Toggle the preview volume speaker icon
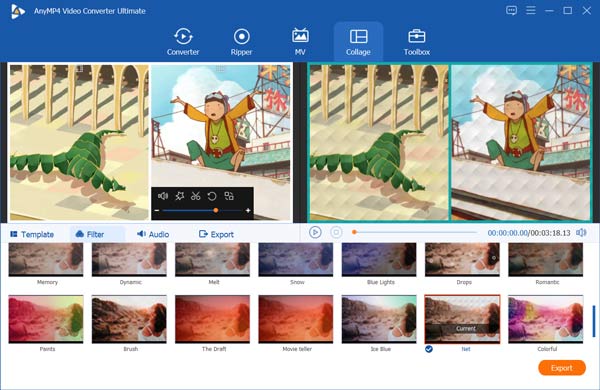Image resolution: width=600 pixels, height=390 pixels. click(581, 233)
